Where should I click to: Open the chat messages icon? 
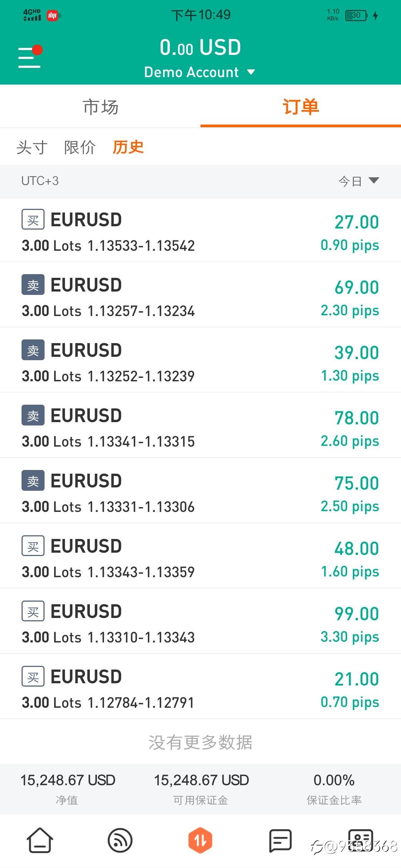click(280, 840)
